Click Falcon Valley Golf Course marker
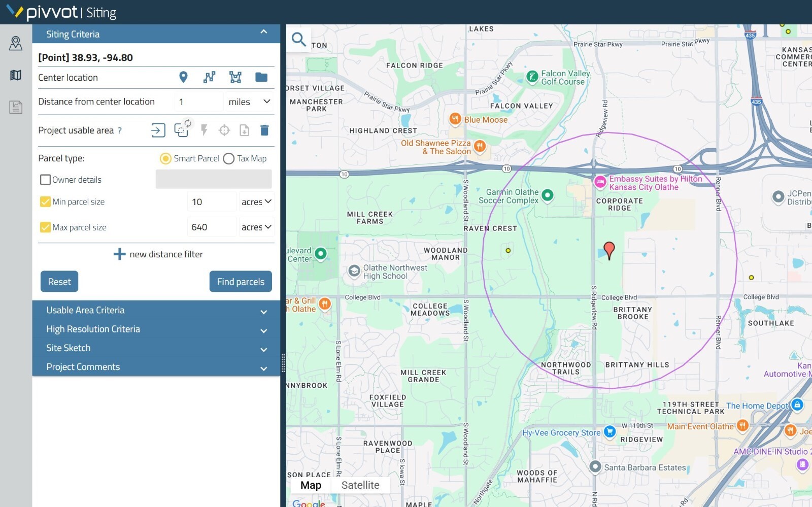 coord(532,77)
